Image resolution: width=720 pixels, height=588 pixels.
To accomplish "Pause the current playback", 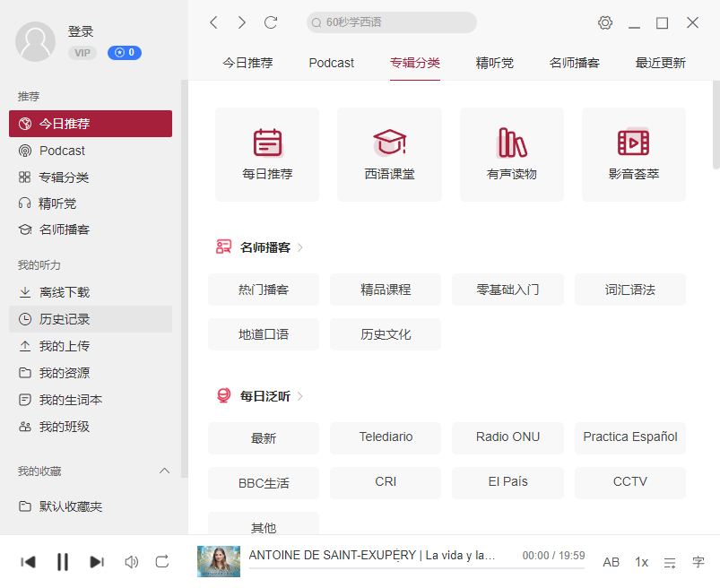I will [x=63, y=562].
